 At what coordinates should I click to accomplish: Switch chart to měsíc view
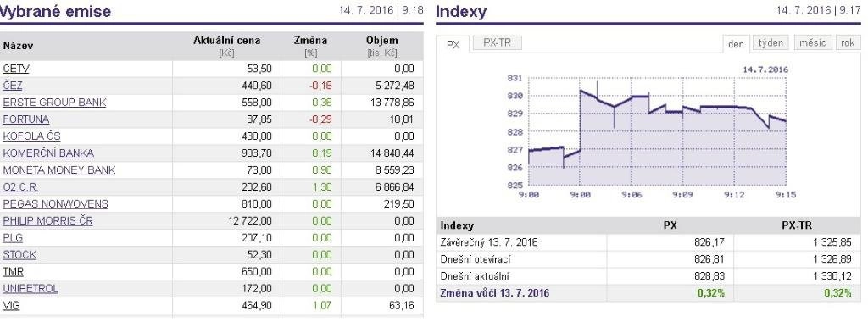pos(813,43)
